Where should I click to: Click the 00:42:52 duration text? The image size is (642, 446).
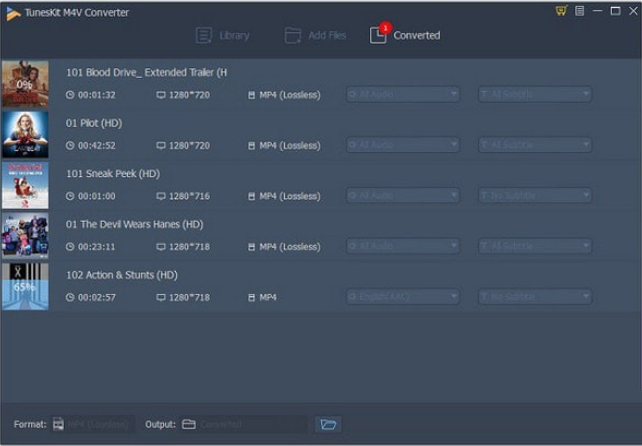pyautogui.click(x=97, y=145)
